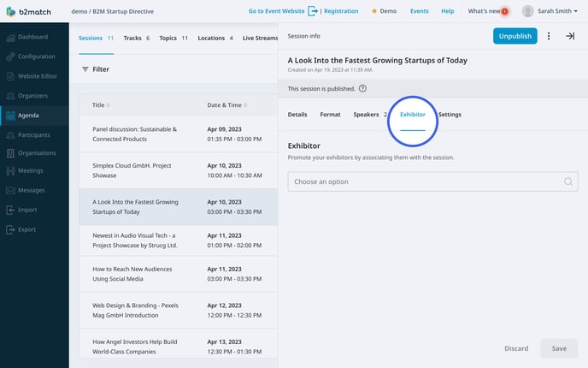This screenshot has height=368, width=588.
Task: Open the Help link
Action: [447, 11]
